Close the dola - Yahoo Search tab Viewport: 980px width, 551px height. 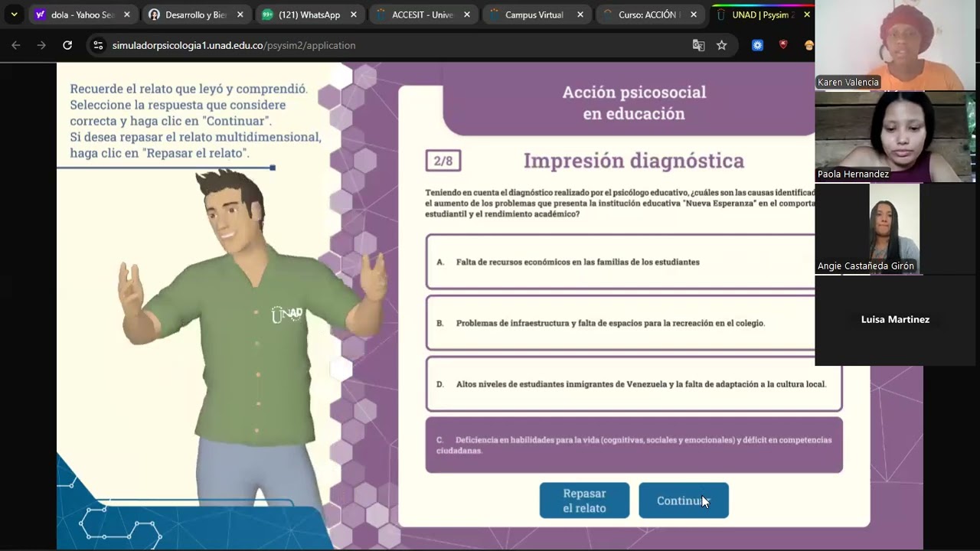tap(127, 15)
